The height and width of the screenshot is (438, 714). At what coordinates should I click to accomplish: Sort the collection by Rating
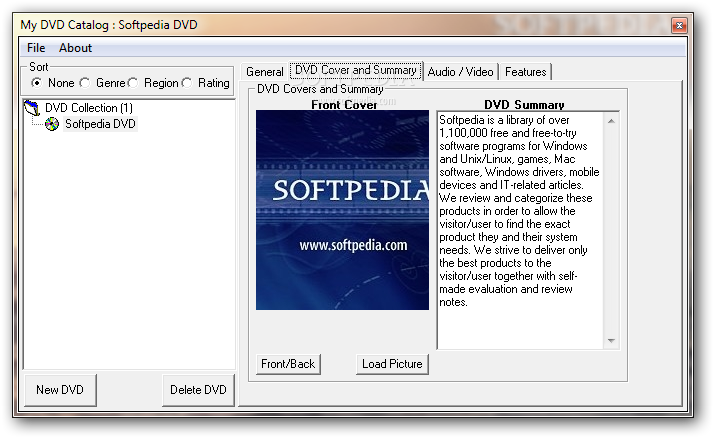point(187,83)
